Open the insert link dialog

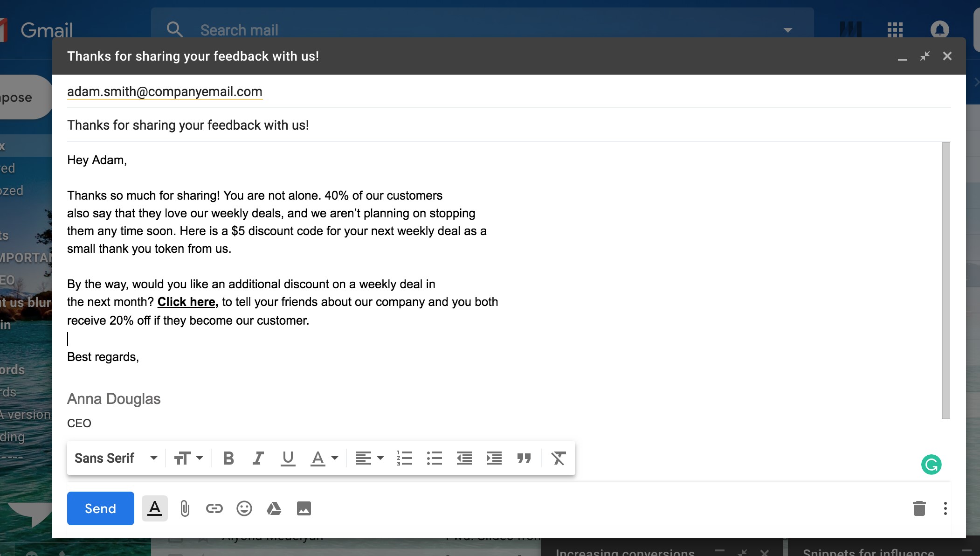point(214,508)
